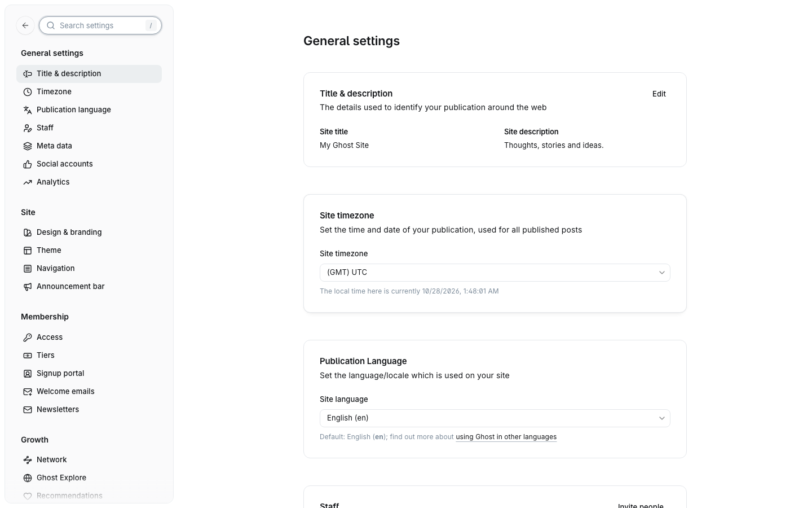Go to Social accounts settings
The width and height of the screenshot is (812, 508).
click(89, 164)
